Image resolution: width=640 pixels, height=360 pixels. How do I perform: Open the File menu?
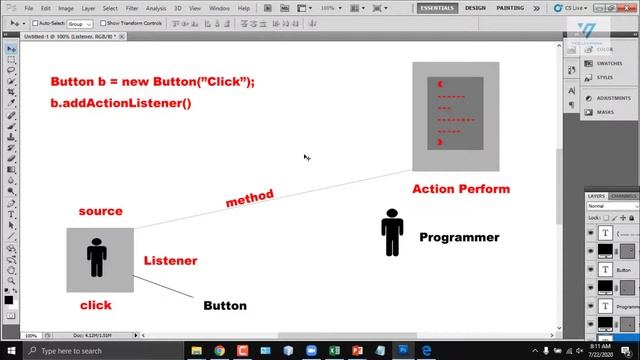29,8
